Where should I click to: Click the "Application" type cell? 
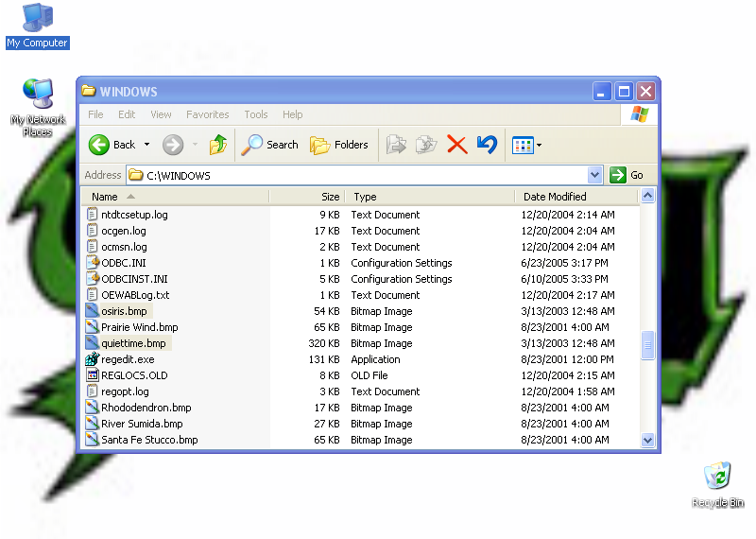tap(375, 359)
